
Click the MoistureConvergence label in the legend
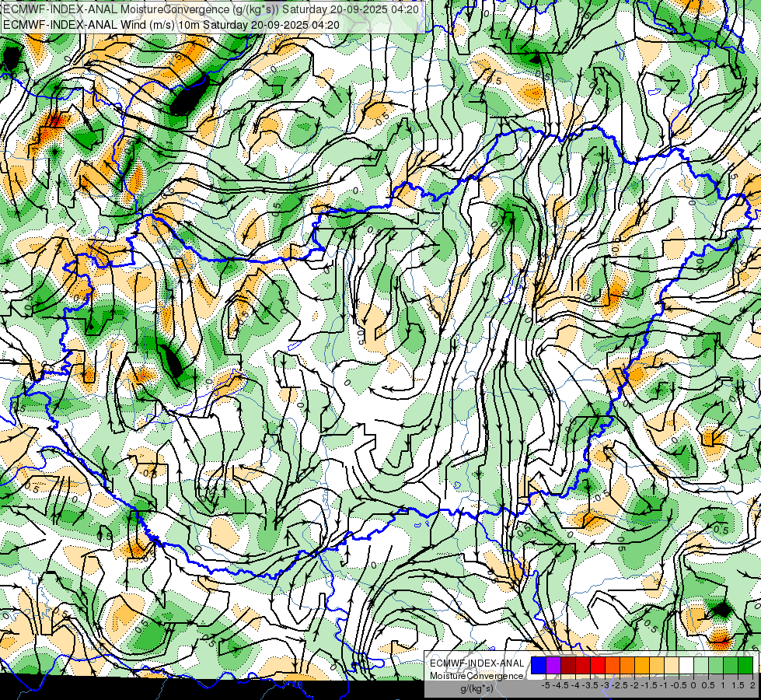476,676
